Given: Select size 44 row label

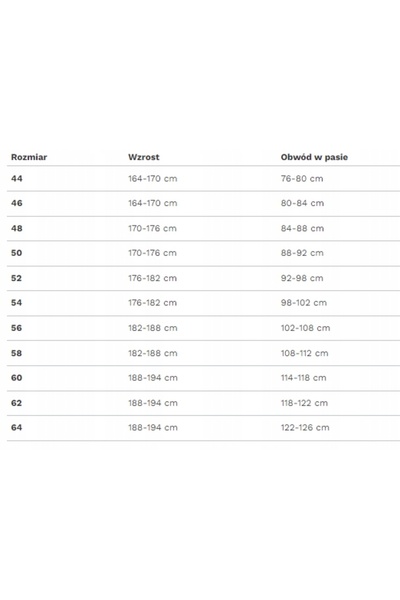Looking at the screenshot, I should [x=17, y=178].
